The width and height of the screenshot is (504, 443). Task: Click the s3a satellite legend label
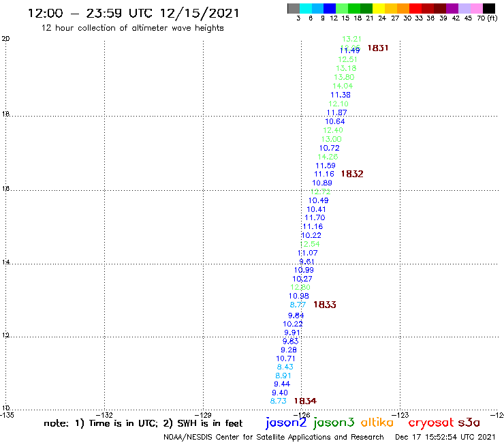(469, 423)
